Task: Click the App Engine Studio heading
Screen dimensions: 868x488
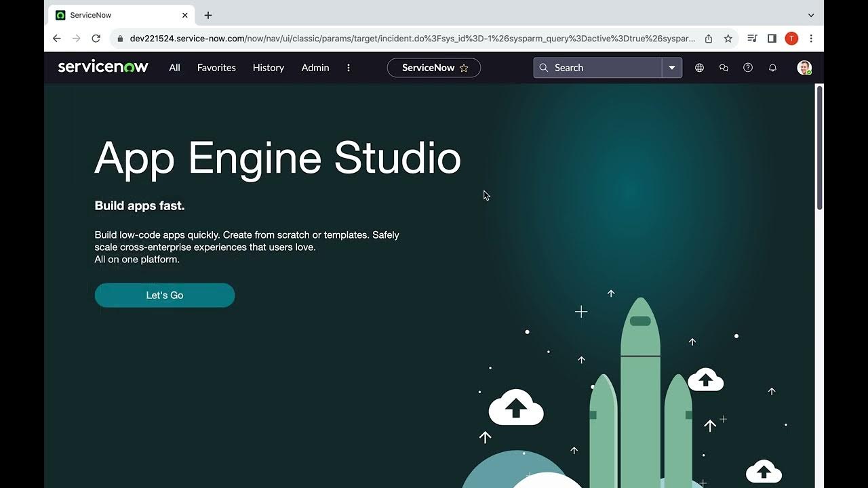Action: tap(278, 159)
